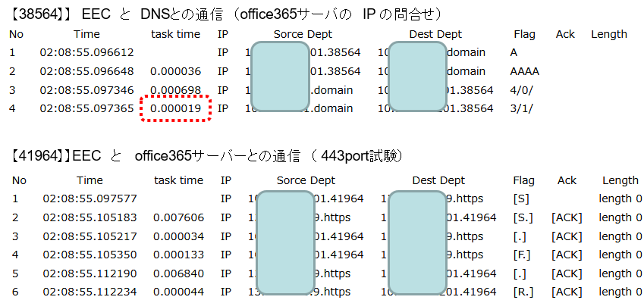Click timestamp 02:08:55.112190

pos(90,273)
